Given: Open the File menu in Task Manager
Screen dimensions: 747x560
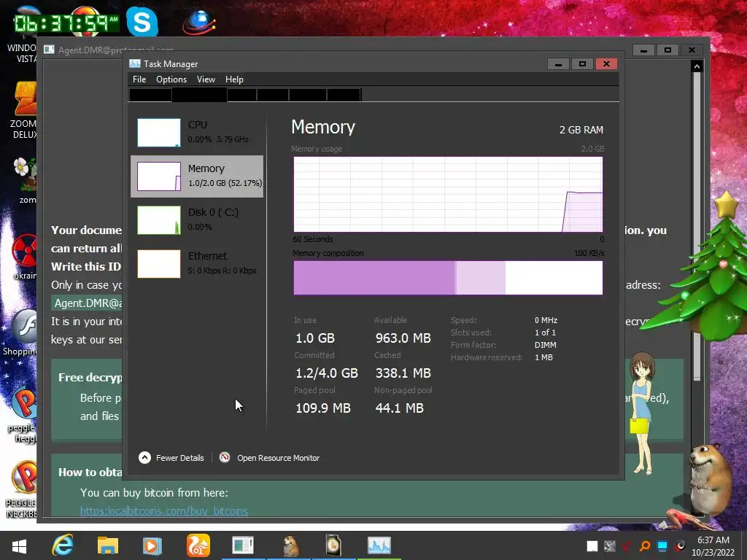Looking at the screenshot, I should [x=139, y=79].
